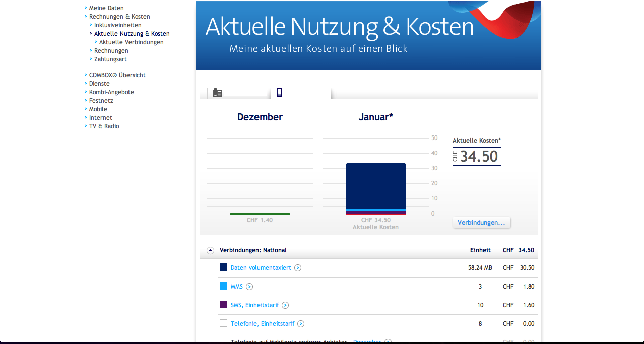Select the mobile phone icon tab

tap(279, 93)
